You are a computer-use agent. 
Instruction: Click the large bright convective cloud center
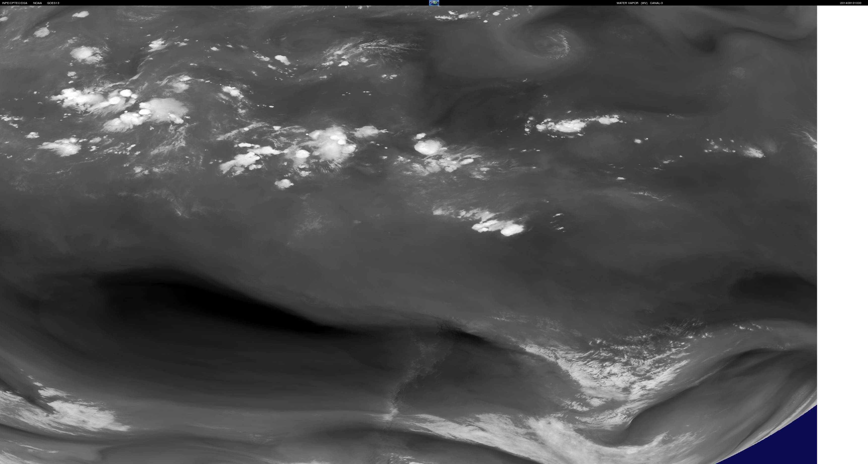click(332, 143)
